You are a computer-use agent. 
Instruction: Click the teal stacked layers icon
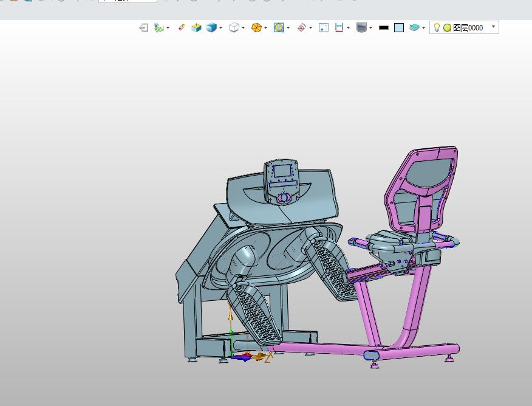414,27
